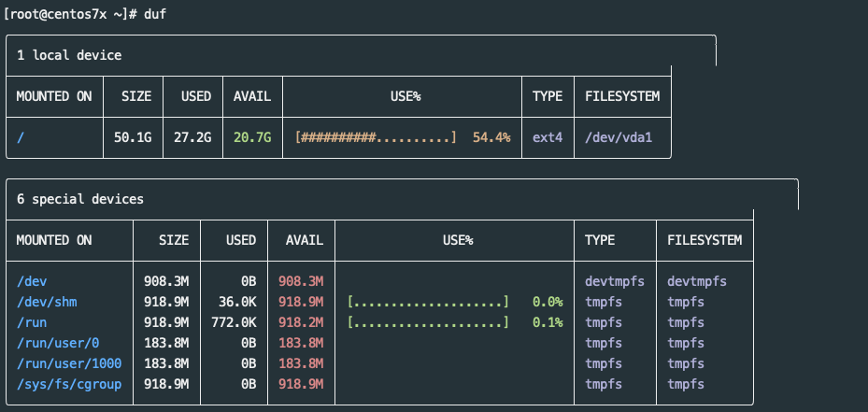Select the /dev/vda1 filesystem name
The image size is (868, 412).
point(619,137)
